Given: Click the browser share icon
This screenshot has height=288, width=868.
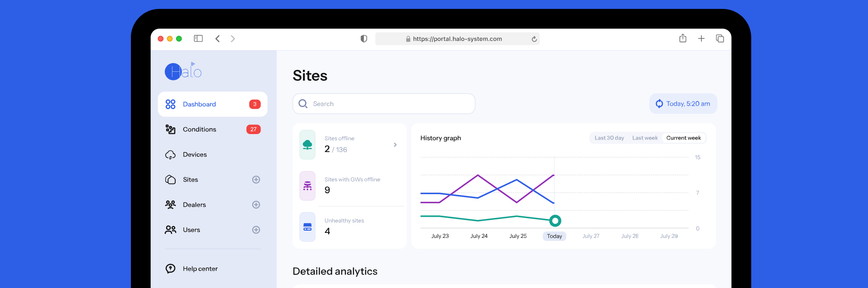Looking at the screenshot, I should point(683,38).
